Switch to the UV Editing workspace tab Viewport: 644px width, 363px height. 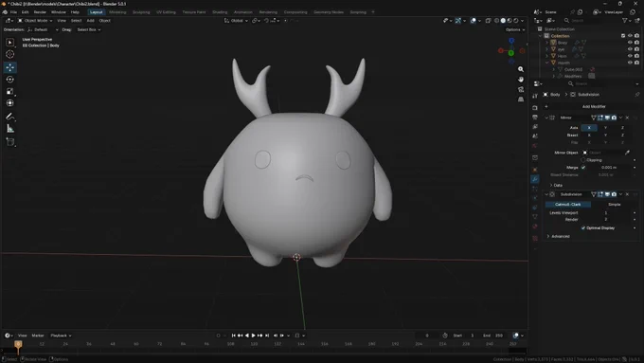166,12
